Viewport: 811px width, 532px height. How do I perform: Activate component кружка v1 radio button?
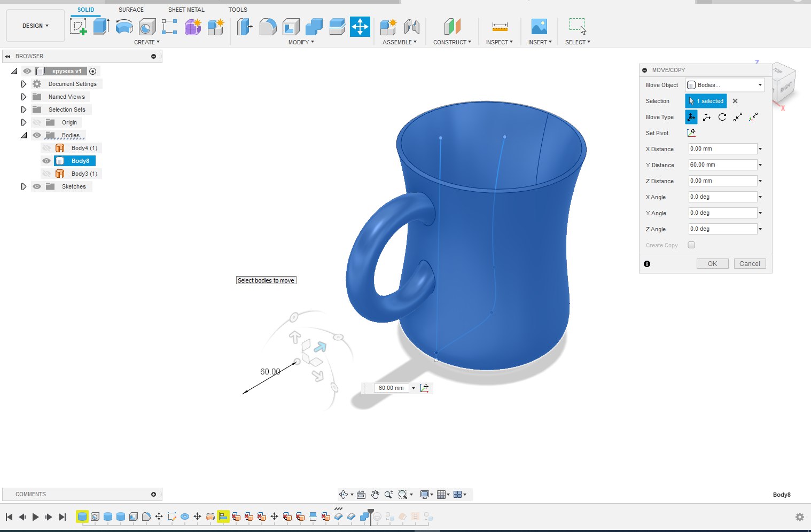point(93,71)
